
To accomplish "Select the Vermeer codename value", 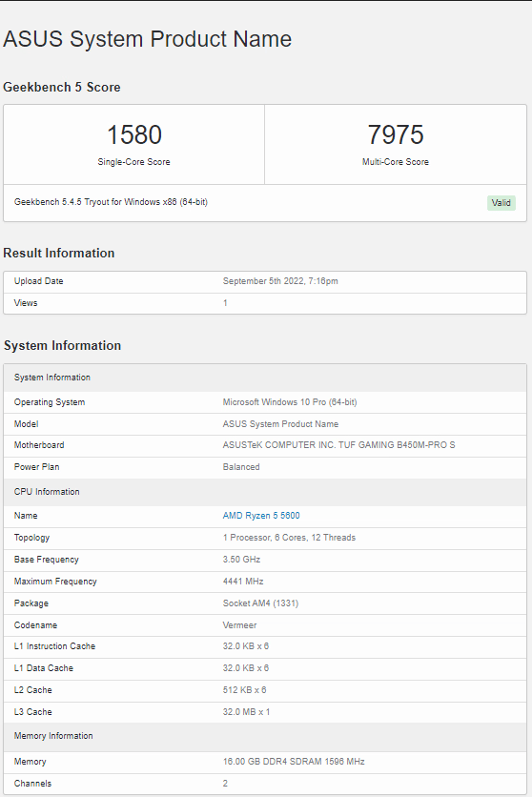I will tap(239, 625).
